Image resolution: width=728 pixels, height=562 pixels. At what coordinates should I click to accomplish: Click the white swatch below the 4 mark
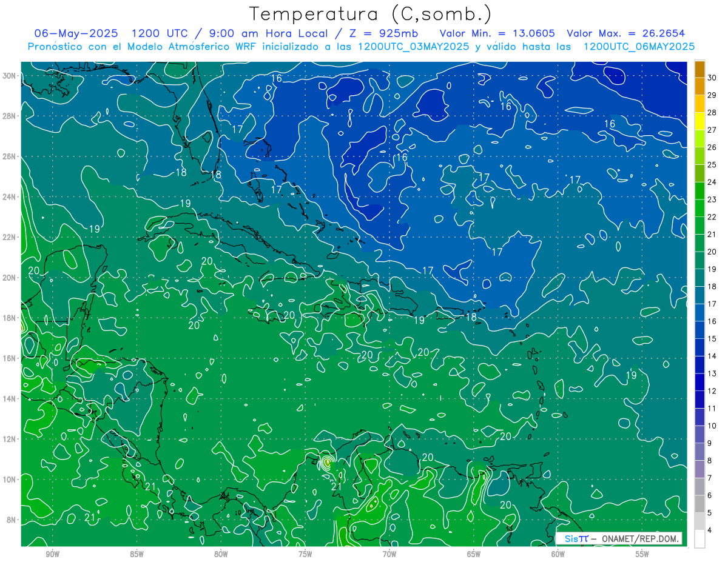[x=699, y=539]
